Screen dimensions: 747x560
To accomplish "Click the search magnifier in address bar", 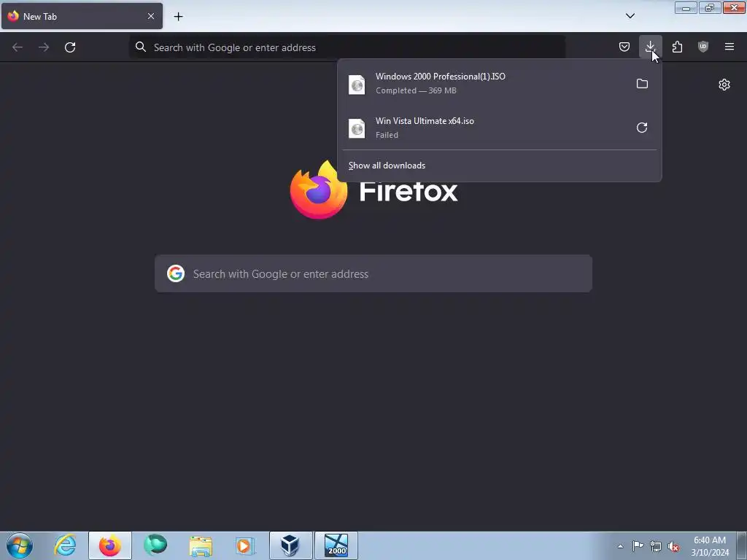I will [x=141, y=47].
